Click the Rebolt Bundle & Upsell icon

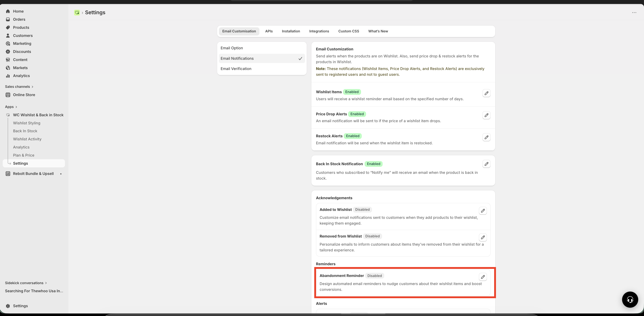tap(8, 173)
